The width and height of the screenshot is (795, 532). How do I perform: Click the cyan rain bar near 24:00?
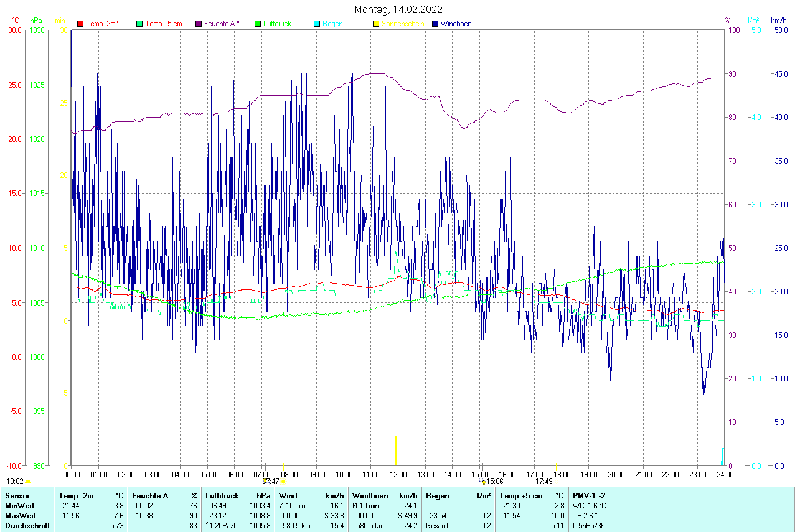click(x=722, y=457)
